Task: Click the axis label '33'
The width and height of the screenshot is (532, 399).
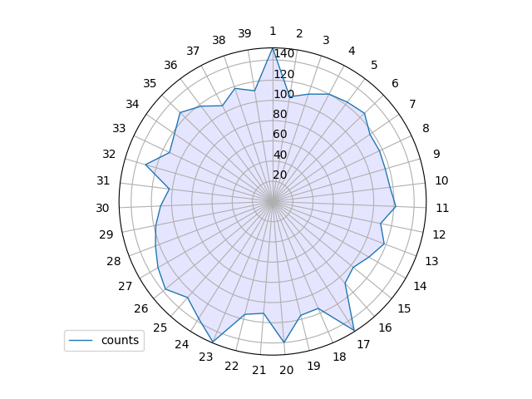Action: [119, 128]
